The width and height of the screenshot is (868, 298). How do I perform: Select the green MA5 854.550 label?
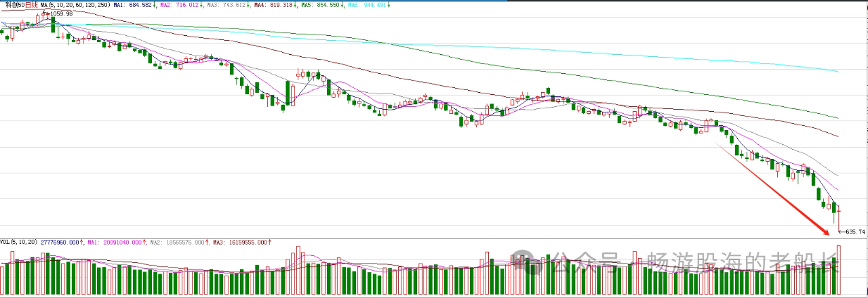[335, 5]
